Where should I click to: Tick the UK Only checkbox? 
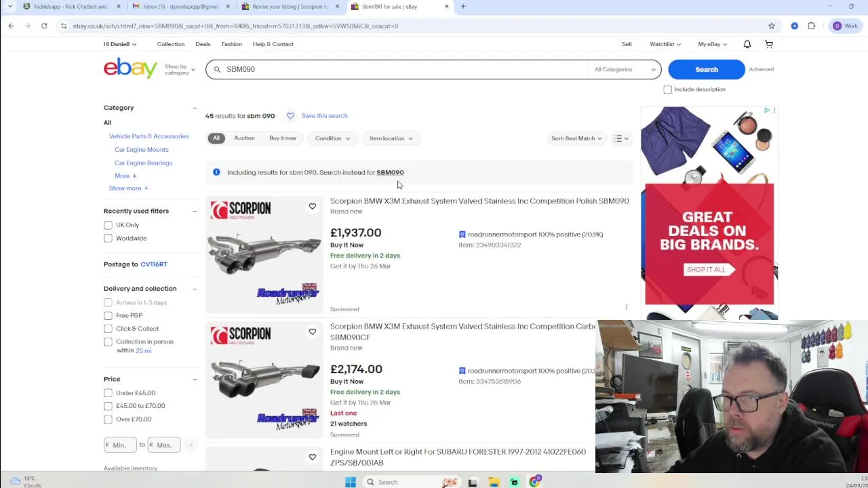108,225
